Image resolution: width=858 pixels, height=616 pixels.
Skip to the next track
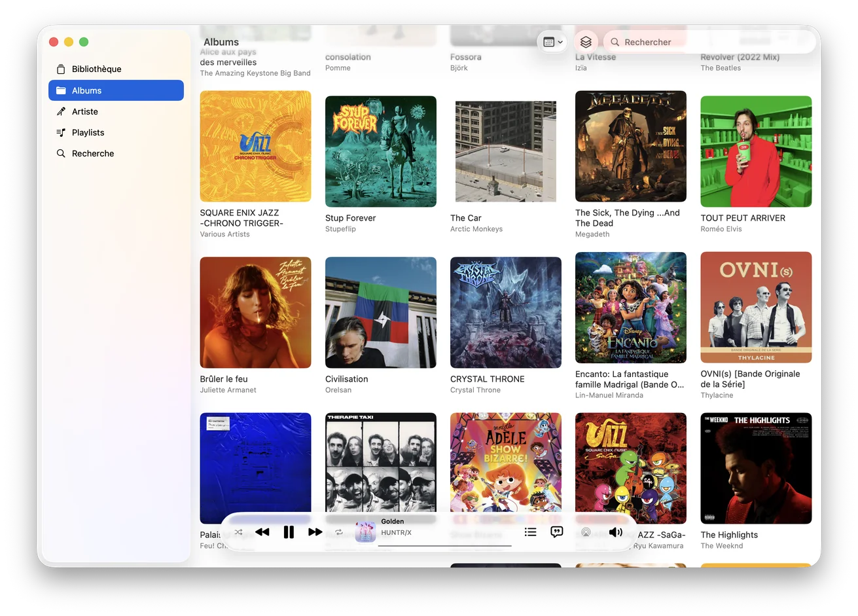click(x=315, y=532)
